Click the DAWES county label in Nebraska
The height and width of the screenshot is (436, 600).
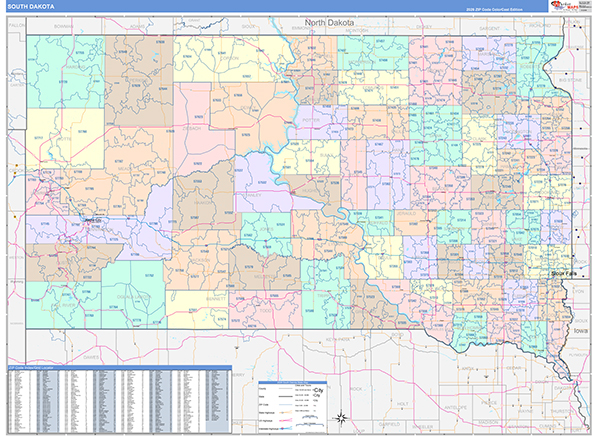(91, 357)
